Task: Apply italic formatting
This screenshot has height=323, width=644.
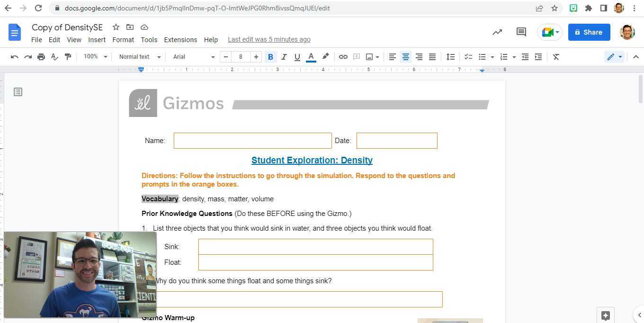Action: click(284, 57)
